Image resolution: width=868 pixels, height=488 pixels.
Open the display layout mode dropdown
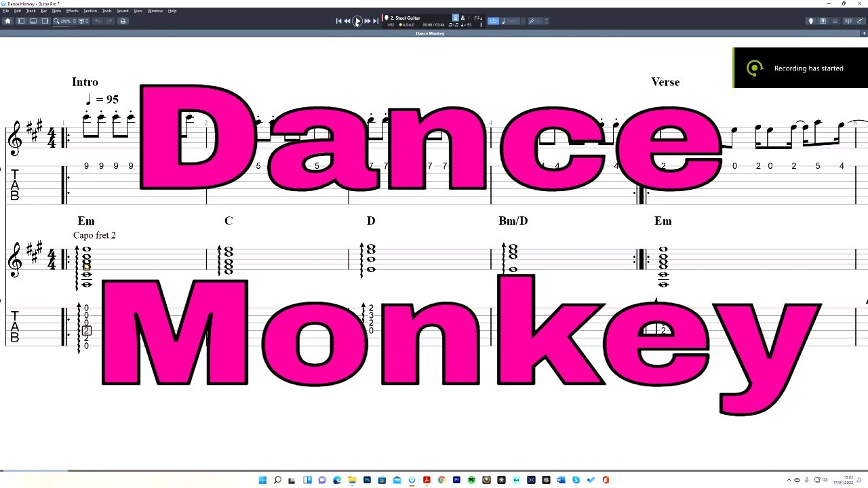84,21
